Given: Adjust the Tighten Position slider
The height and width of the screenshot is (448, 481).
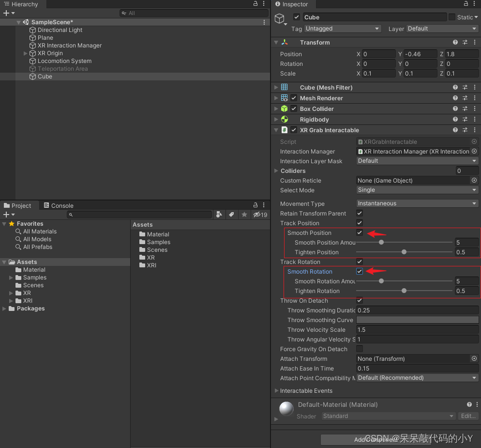Looking at the screenshot, I should [404, 252].
